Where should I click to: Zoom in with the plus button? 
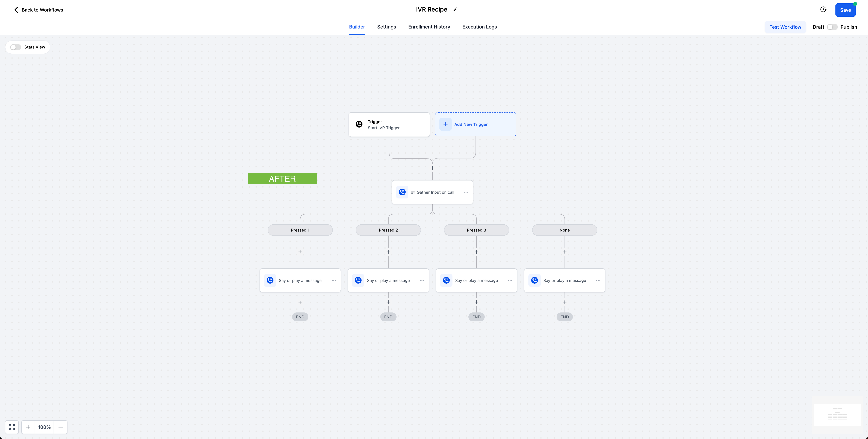click(x=28, y=427)
